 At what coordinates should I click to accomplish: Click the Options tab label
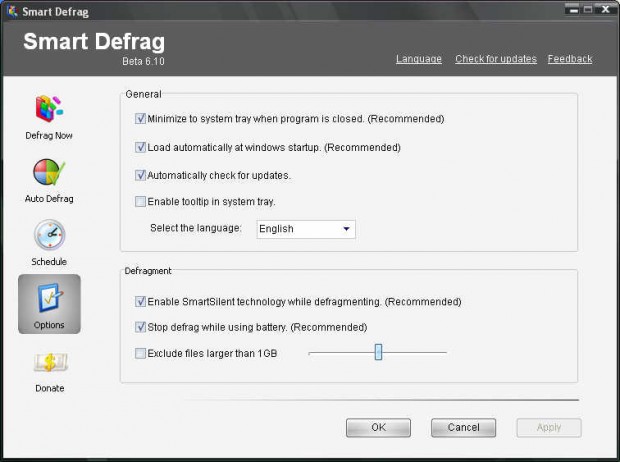[49, 325]
